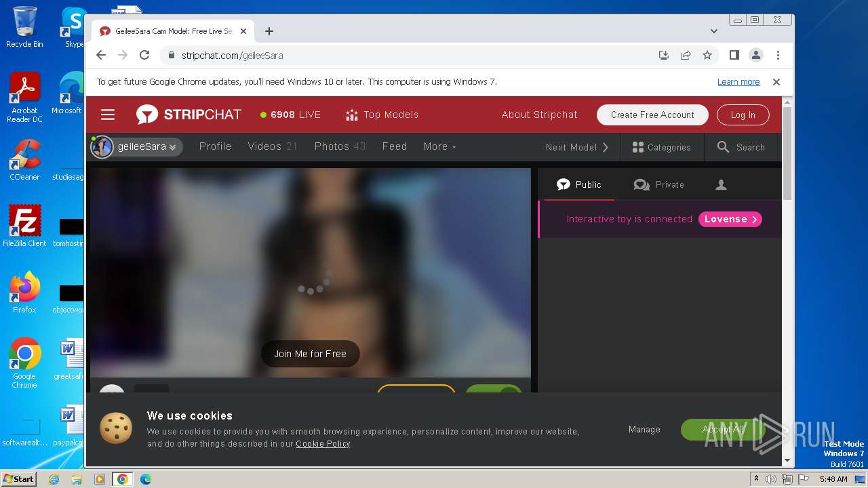Open the Feed tab

coord(395,146)
